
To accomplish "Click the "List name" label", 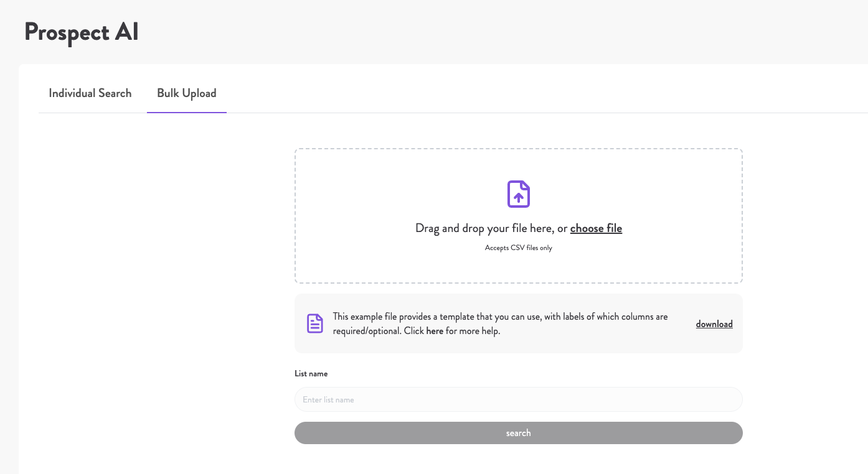I will [311, 373].
